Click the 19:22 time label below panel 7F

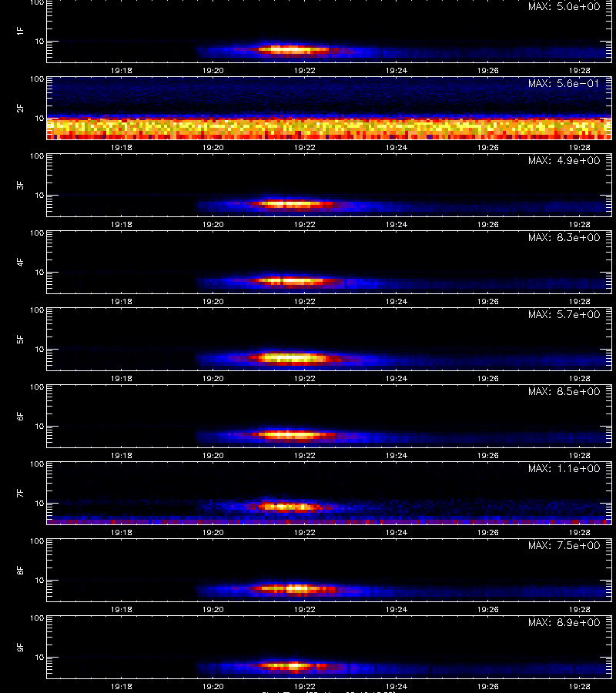coord(304,533)
